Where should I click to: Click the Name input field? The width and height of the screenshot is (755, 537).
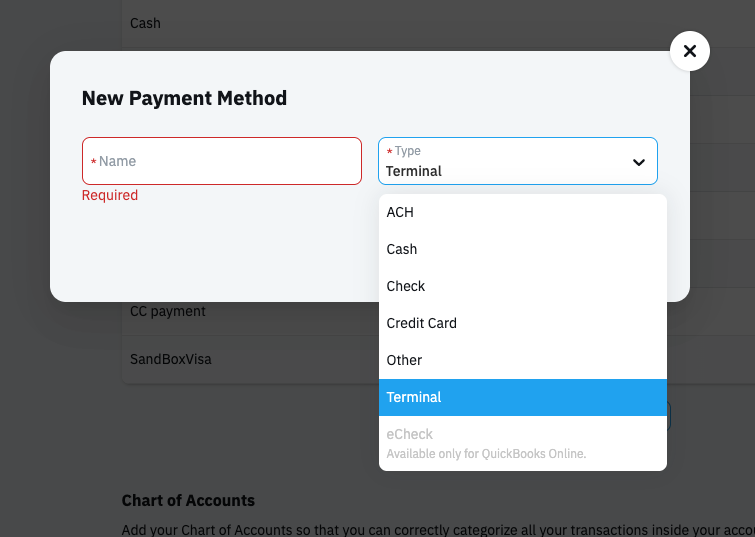pos(222,161)
